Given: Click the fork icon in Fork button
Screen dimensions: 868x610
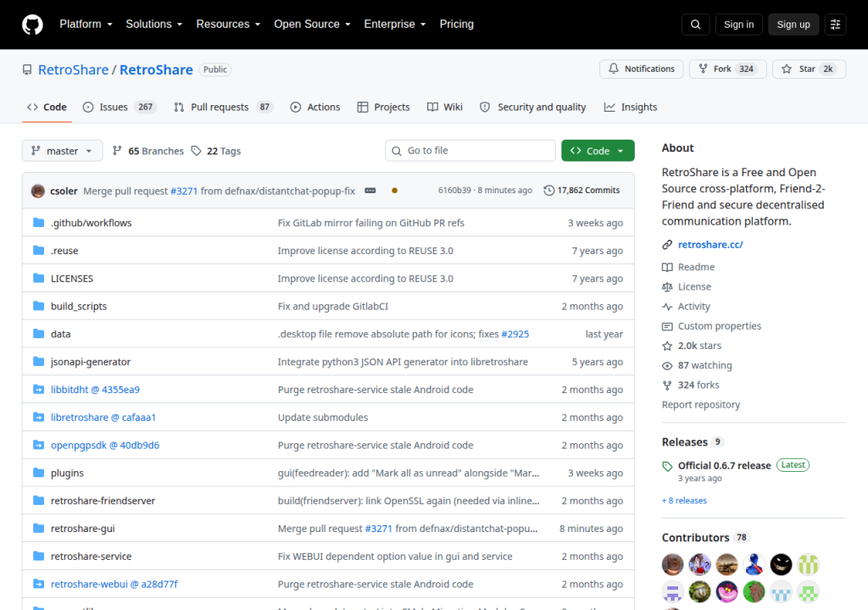Looking at the screenshot, I should click(703, 69).
